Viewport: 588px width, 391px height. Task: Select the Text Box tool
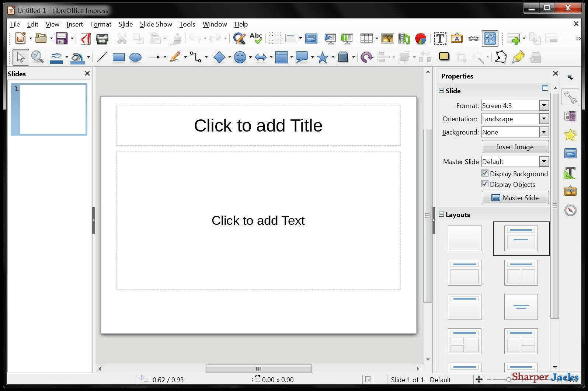coord(440,38)
